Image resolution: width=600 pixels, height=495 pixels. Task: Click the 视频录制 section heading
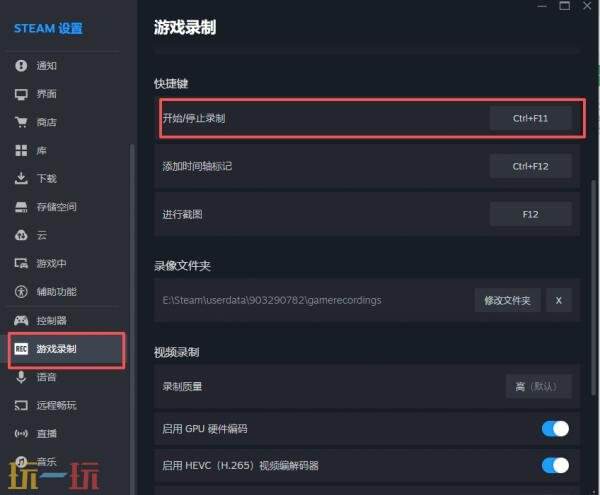(176, 352)
